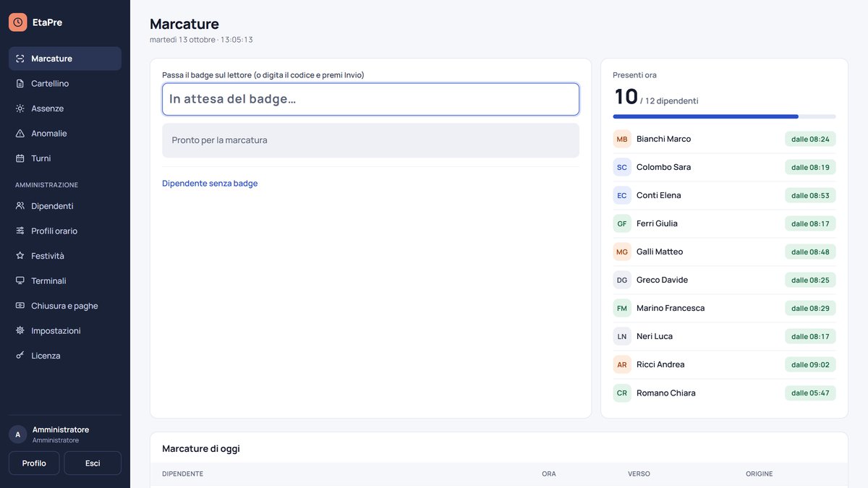Click the SC avatar for Colombo Sara

click(622, 167)
